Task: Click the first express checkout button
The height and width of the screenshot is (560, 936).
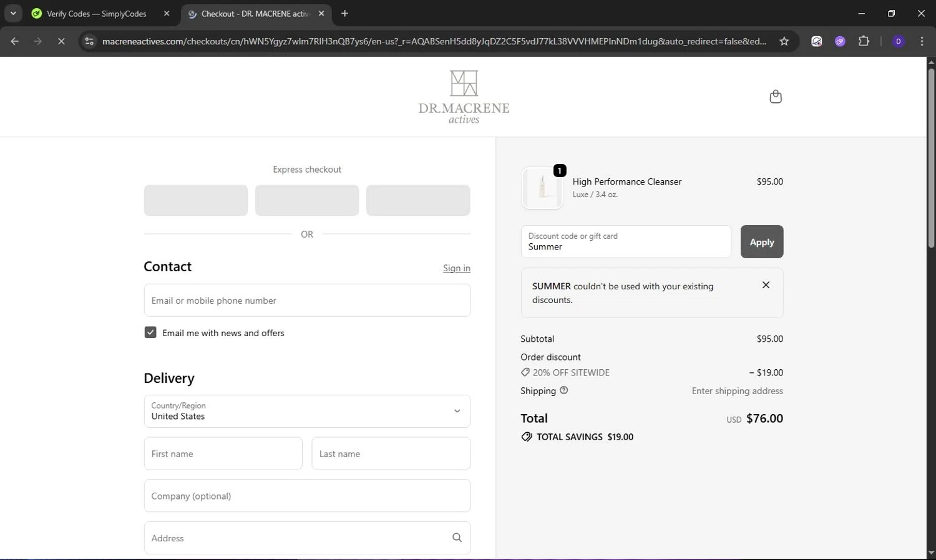Action: (x=196, y=200)
